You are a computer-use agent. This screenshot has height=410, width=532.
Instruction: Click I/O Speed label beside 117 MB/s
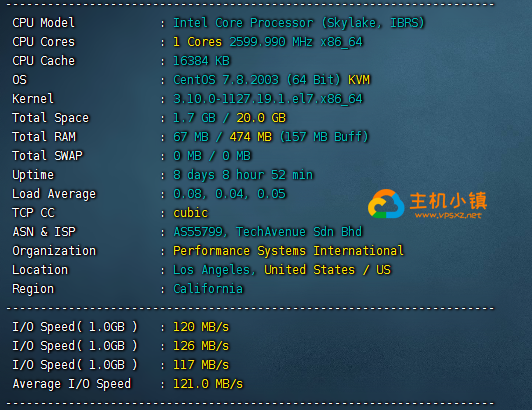click(75, 365)
